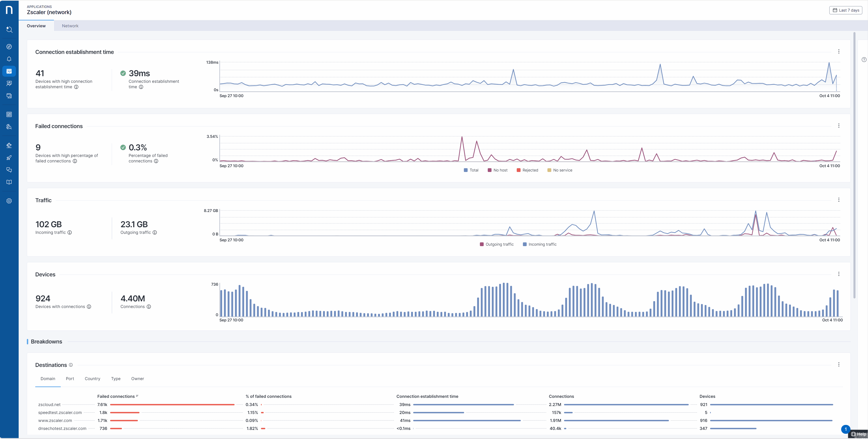Click info icon beside Incoming traffic
This screenshot has height=439, width=868.
(x=70, y=232)
